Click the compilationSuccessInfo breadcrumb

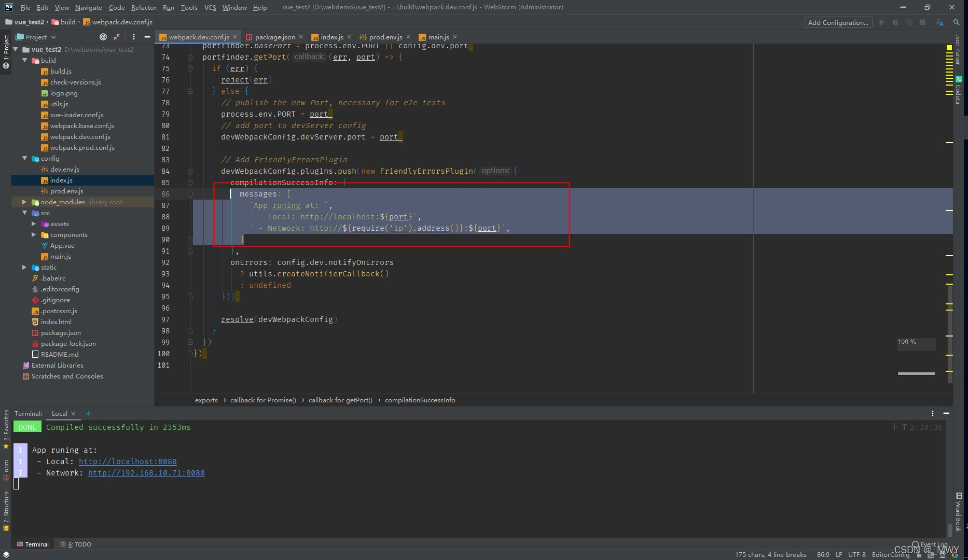point(420,400)
